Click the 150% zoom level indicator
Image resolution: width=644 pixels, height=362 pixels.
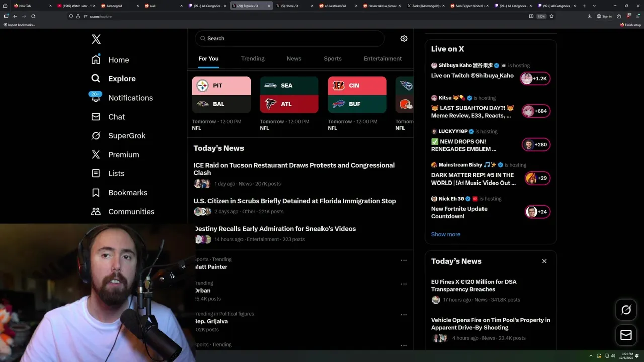[x=541, y=16]
